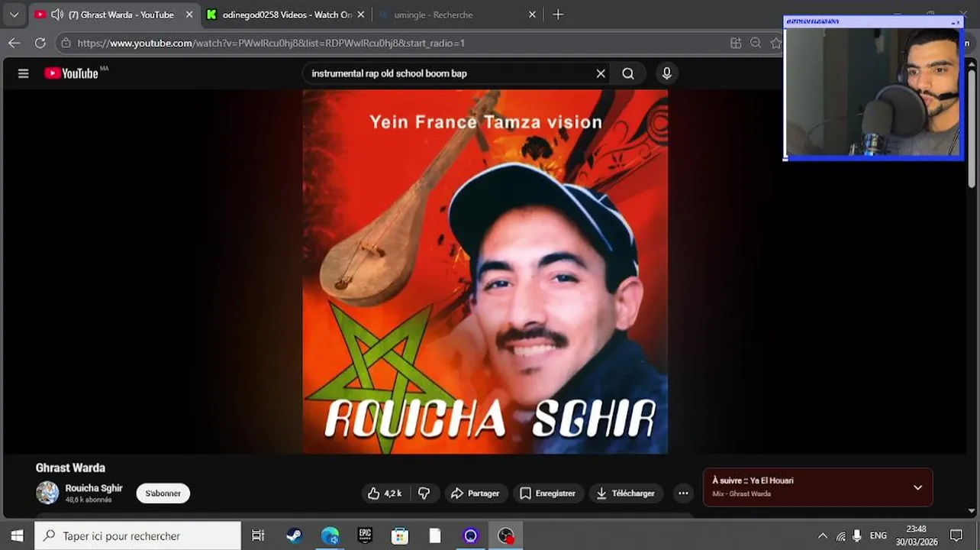Expand the À suivre playlist panel chevron
This screenshot has height=550, width=980.
click(917, 487)
